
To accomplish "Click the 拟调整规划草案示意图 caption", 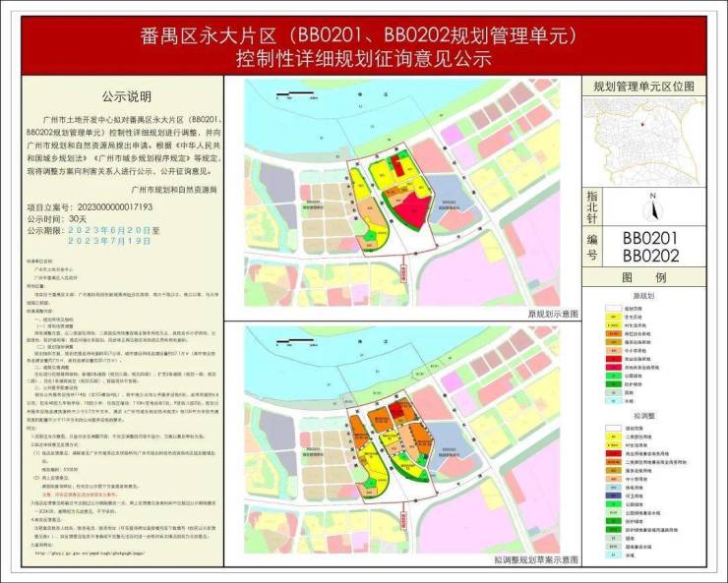I will tap(536, 560).
